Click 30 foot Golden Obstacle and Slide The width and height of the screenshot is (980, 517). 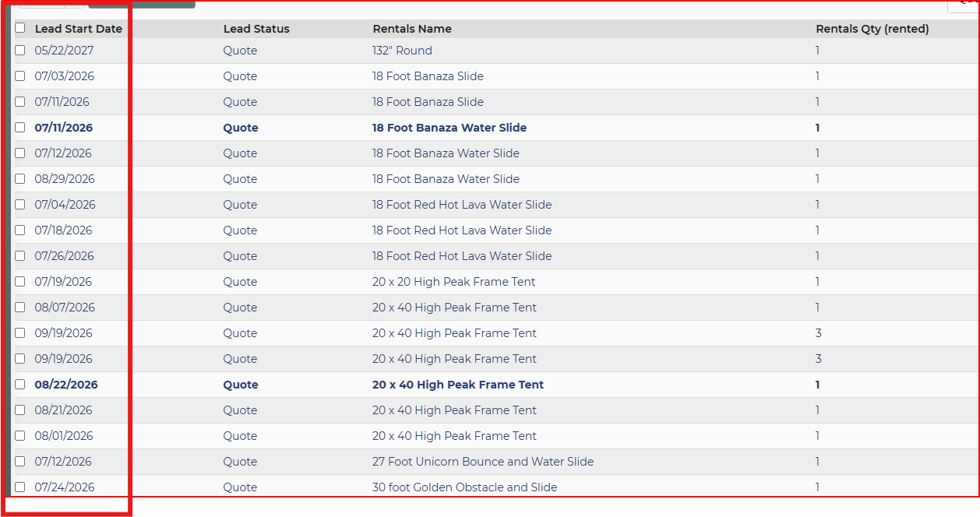tap(465, 487)
